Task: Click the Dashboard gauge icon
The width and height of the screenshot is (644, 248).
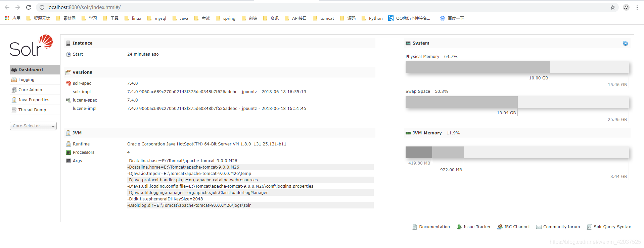Action: (14, 70)
